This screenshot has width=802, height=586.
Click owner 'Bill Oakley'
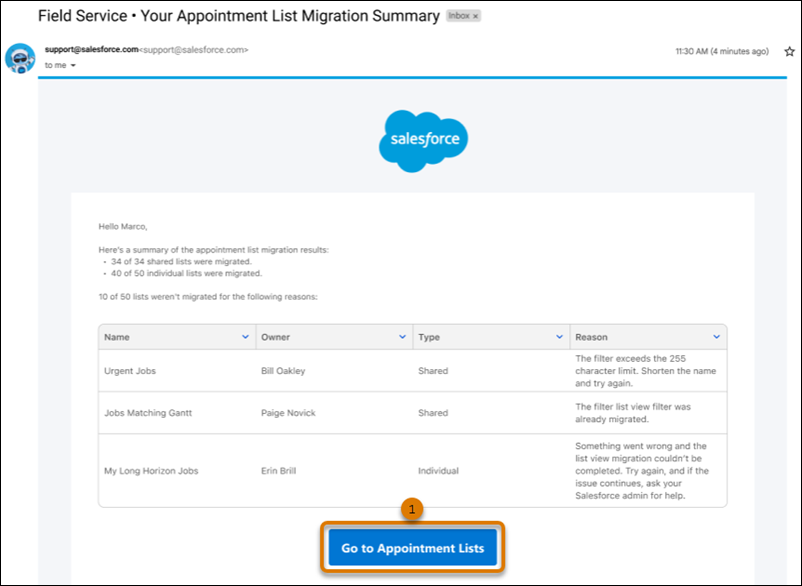click(x=283, y=371)
